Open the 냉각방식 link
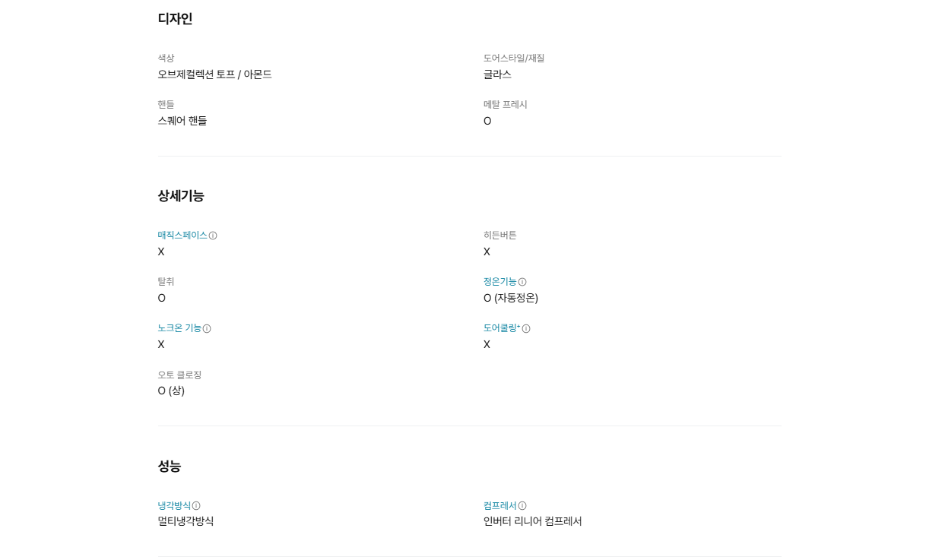 (x=174, y=505)
